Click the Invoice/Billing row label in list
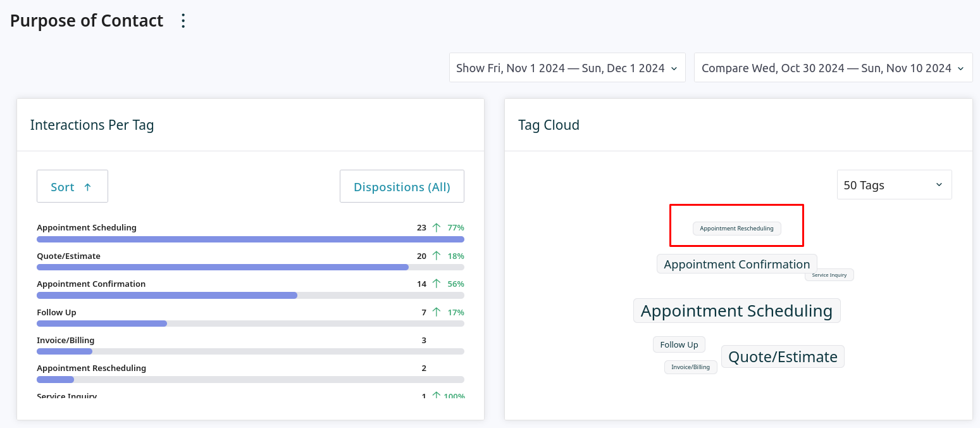 [x=65, y=340]
